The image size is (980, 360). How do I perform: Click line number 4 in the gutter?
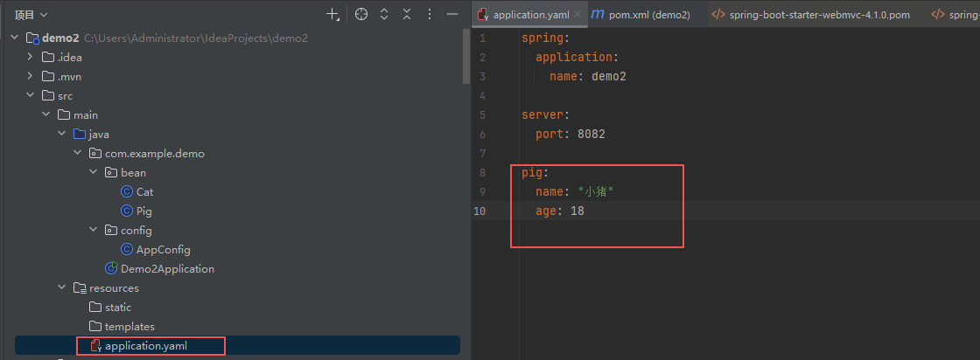[x=482, y=96]
